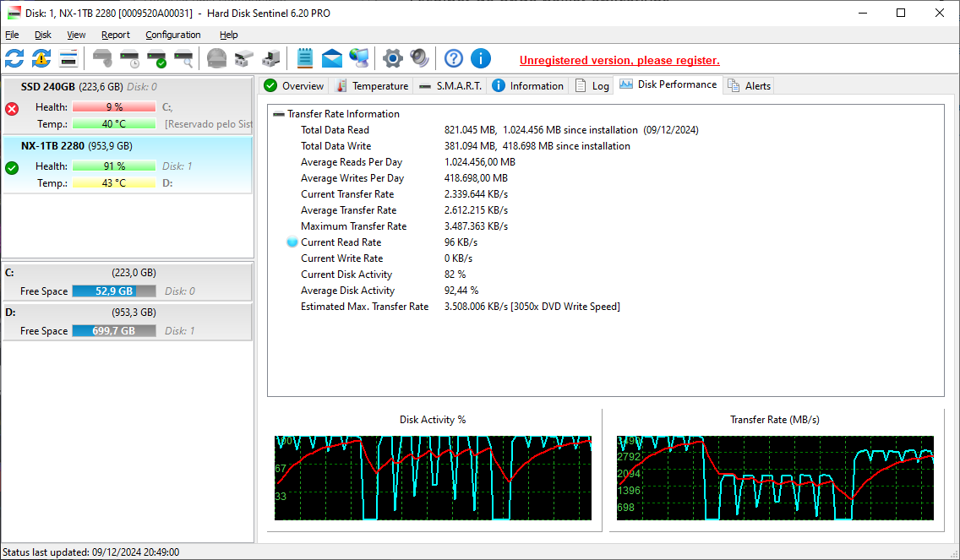Open the Configuration menu
Screen dimensions: 960x560
click(172, 35)
